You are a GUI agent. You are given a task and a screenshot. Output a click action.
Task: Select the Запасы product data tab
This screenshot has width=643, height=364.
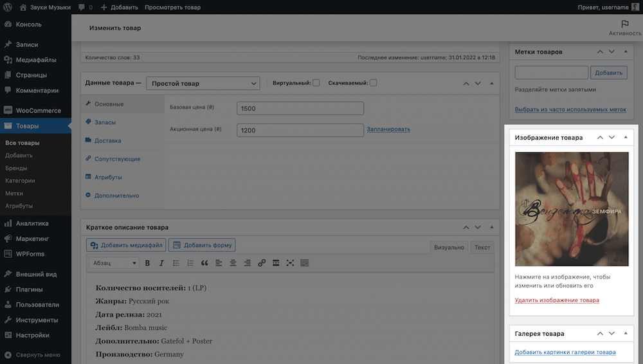pyautogui.click(x=123, y=122)
